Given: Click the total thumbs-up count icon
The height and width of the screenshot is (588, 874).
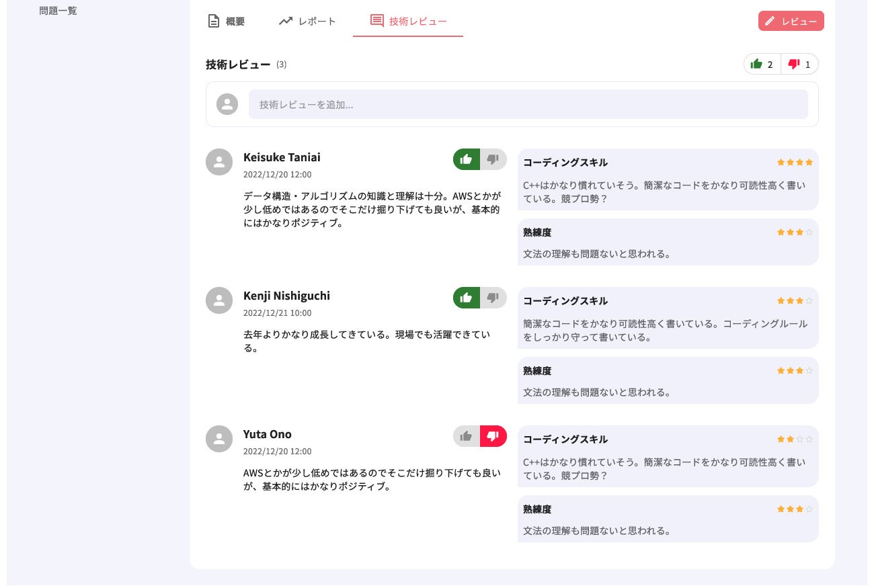Looking at the screenshot, I should 756,65.
